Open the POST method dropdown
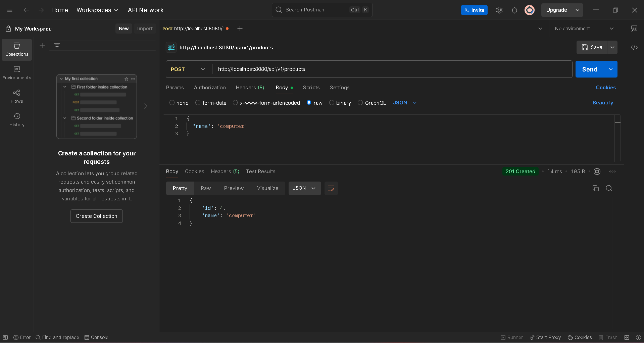 click(x=189, y=69)
